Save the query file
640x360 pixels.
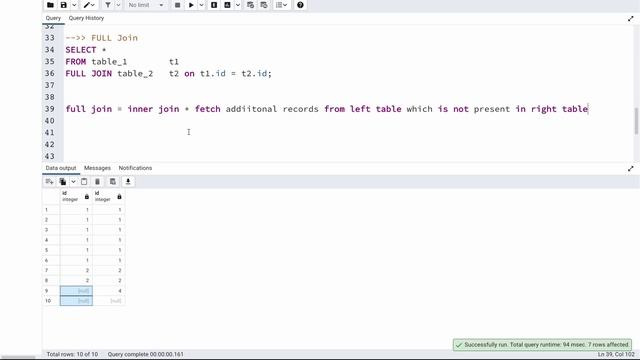[x=64, y=5]
